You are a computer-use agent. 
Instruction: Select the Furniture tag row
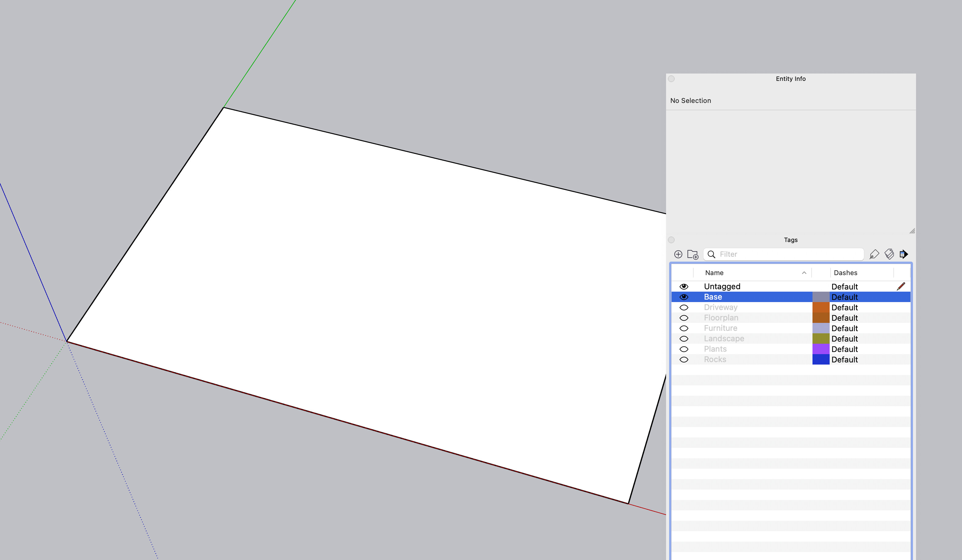point(720,328)
